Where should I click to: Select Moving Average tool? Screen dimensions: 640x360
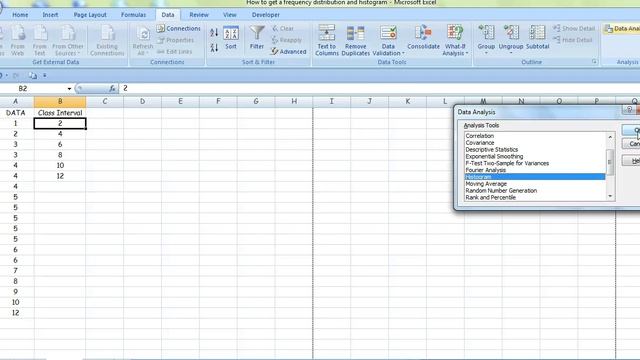pos(535,184)
